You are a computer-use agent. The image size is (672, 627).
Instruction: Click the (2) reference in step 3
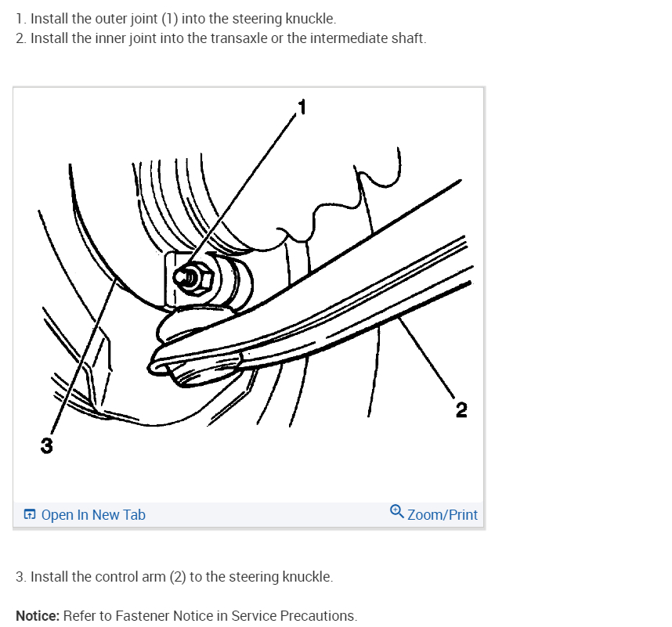pyautogui.click(x=178, y=577)
